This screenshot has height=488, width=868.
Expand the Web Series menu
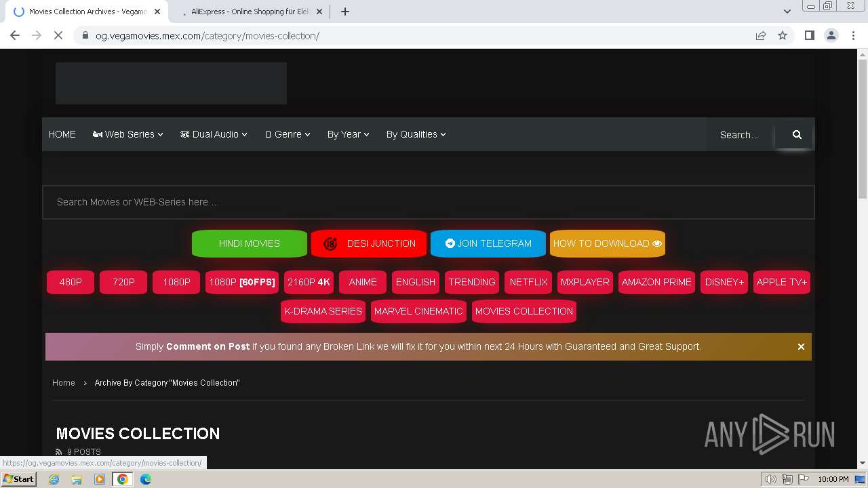pos(128,134)
